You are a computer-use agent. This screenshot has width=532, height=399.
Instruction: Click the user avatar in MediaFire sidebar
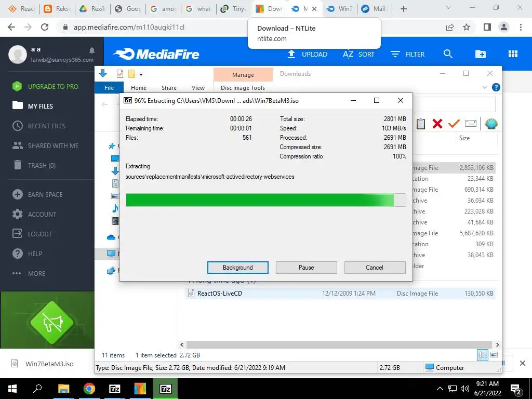coord(18,54)
